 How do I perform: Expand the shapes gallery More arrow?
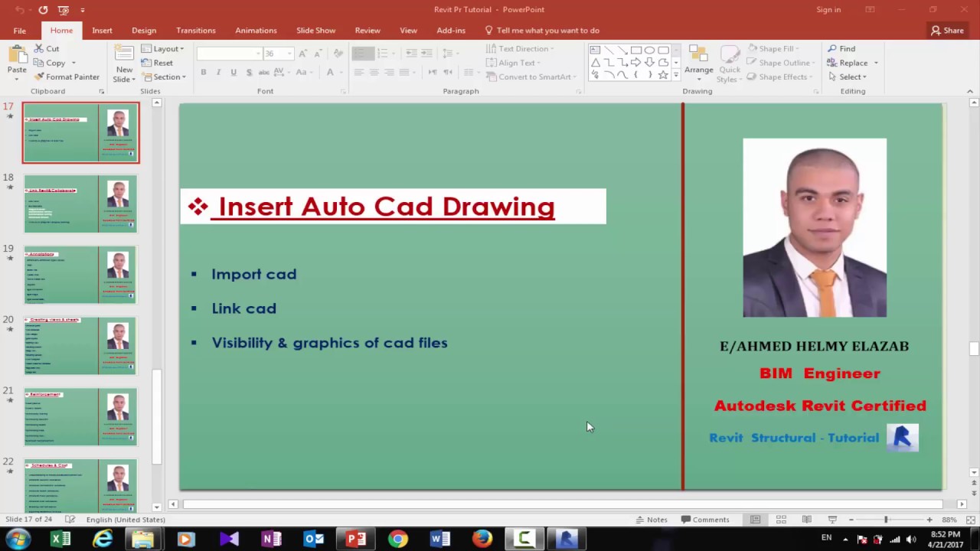pyautogui.click(x=675, y=75)
